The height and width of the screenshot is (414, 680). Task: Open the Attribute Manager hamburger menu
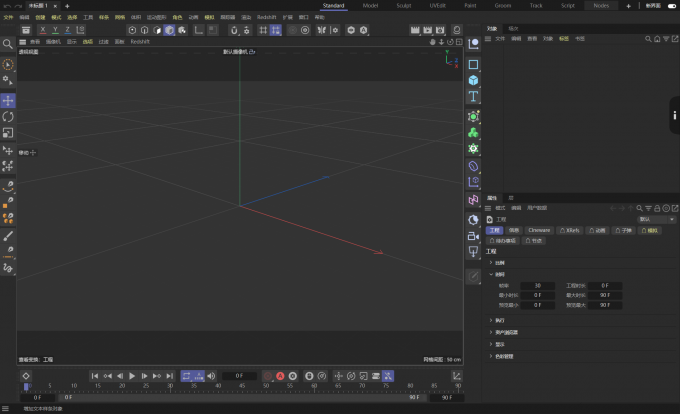click(488, 208)
